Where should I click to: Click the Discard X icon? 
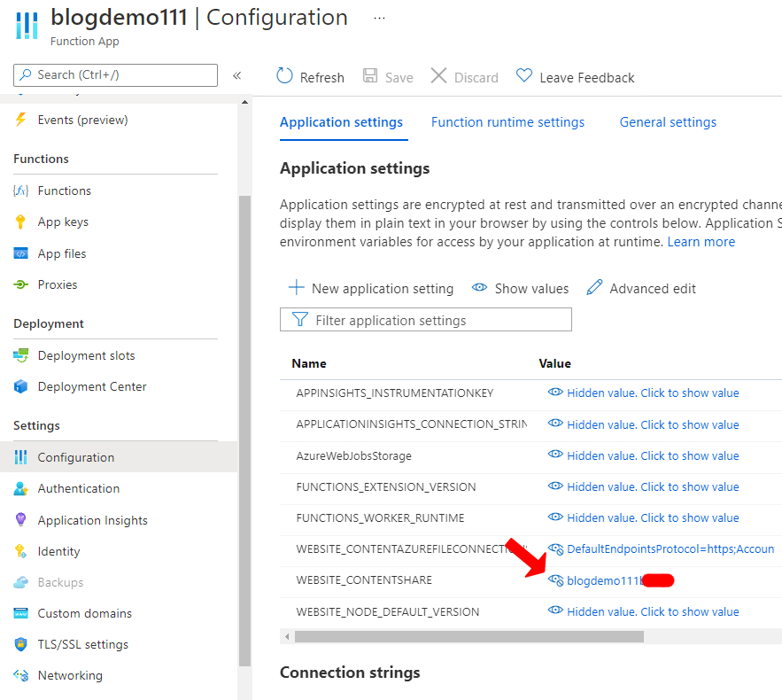[438, 76]
